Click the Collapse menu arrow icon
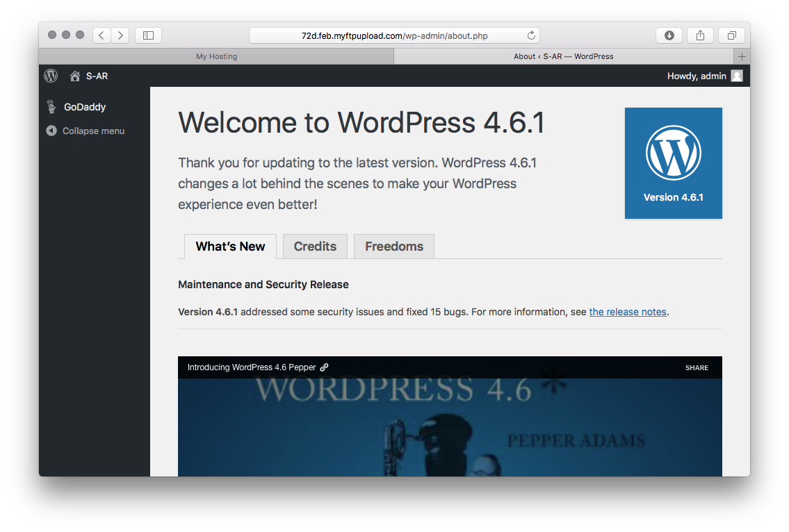The height and width of the screenshot is (532, 789). tap(51, 131)
